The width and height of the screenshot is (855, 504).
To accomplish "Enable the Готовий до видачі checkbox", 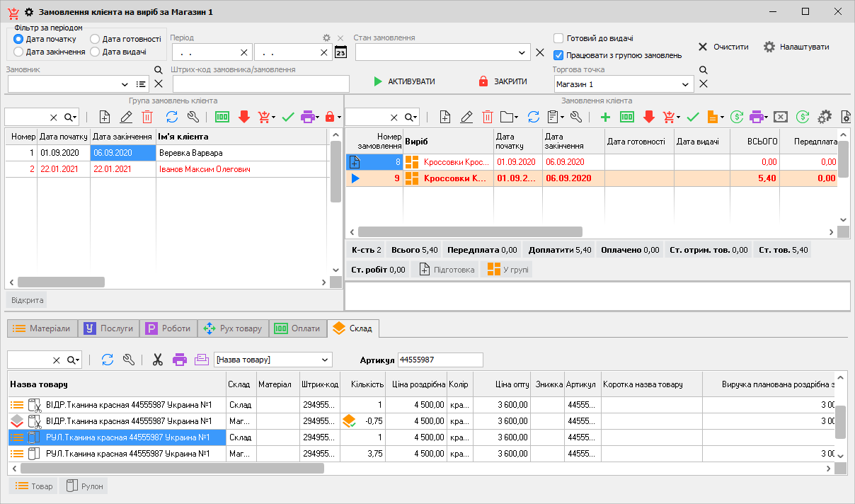I will [x=558, y=38].
